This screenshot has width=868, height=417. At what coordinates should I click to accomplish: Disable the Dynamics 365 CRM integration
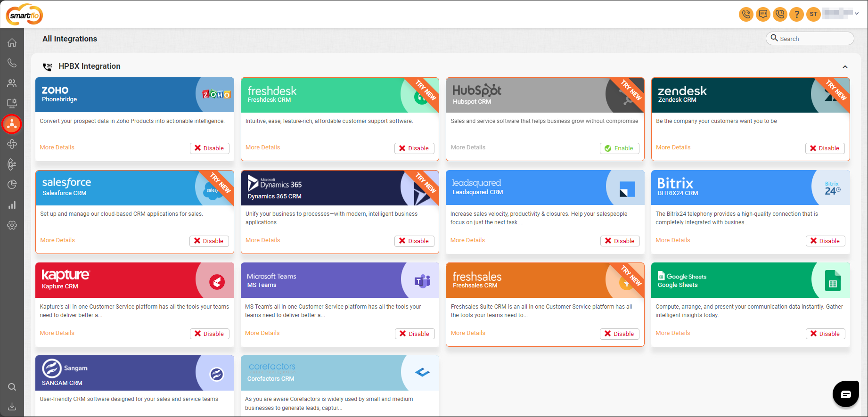(414, 241)
